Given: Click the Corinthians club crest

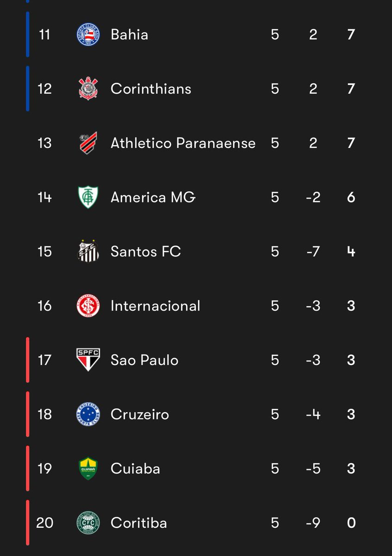Looking at the screenshot, I should point(88,88).
